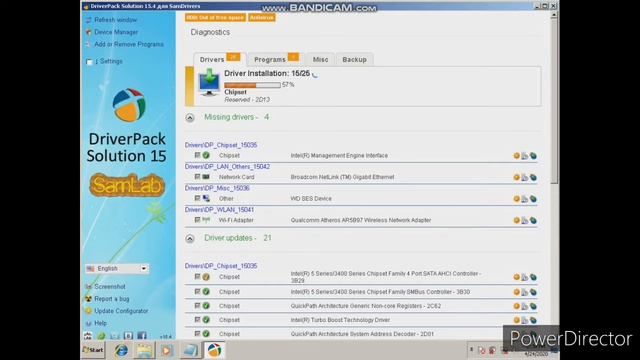Click the DriverPack Solution logo in the sidebar
640x360 pixels.
click(x=128, y=105)
